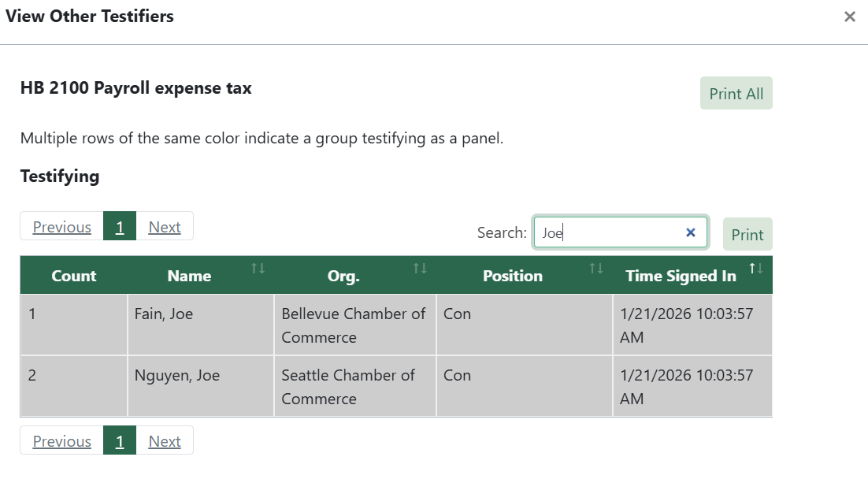The width and height of the screenshot is (868, 494).
Task: Sort table by the Position column arrows
Action: coord(596,269)
